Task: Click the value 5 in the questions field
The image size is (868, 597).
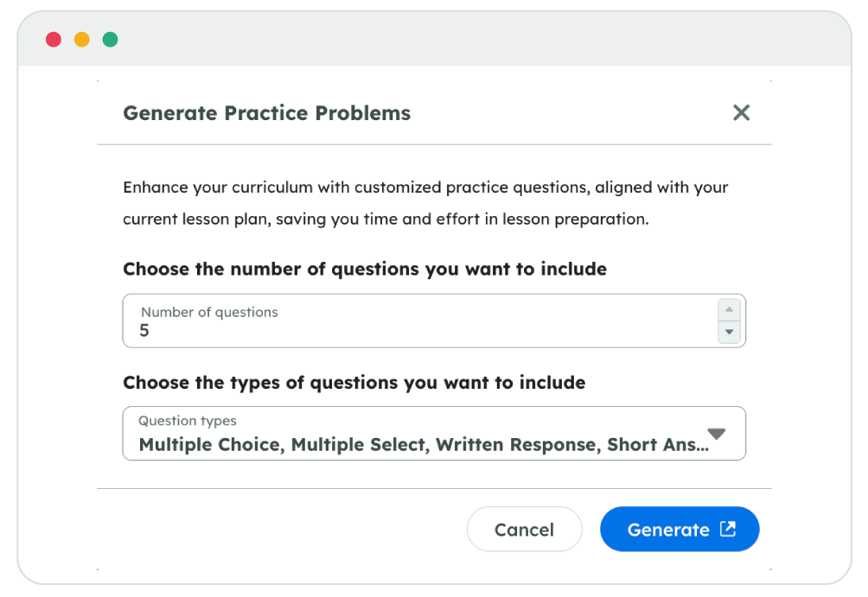Action: pyautogui.click(x=144, y=331)
